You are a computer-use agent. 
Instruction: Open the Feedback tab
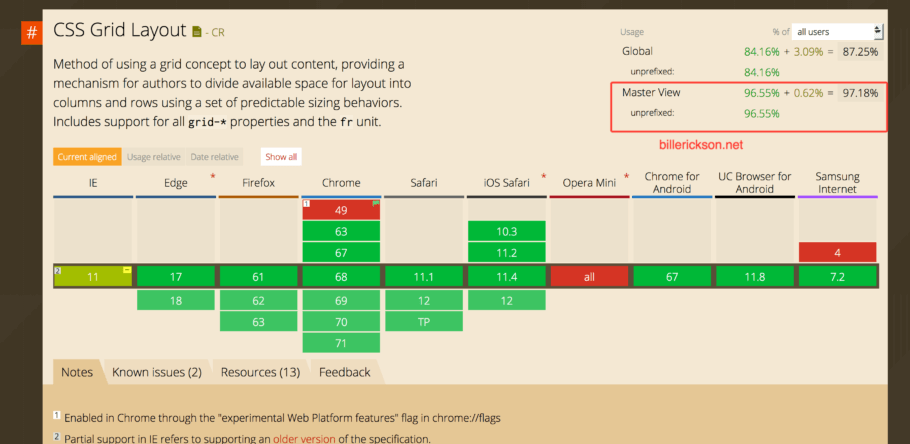tap(345, 372)
